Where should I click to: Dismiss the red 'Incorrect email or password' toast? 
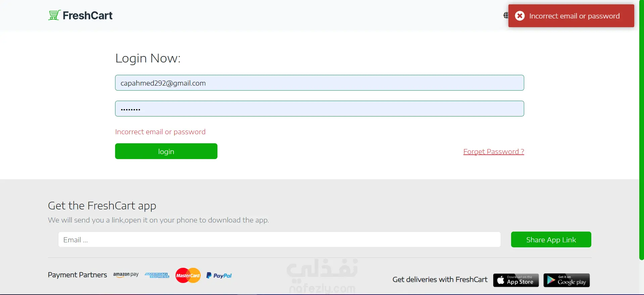[571, 16]
